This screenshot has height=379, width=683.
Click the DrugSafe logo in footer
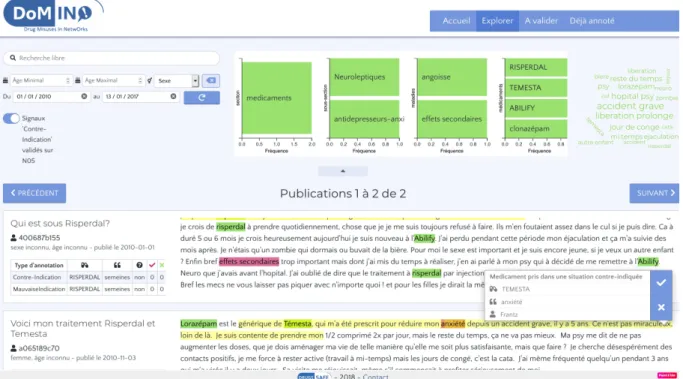[314, 376]
